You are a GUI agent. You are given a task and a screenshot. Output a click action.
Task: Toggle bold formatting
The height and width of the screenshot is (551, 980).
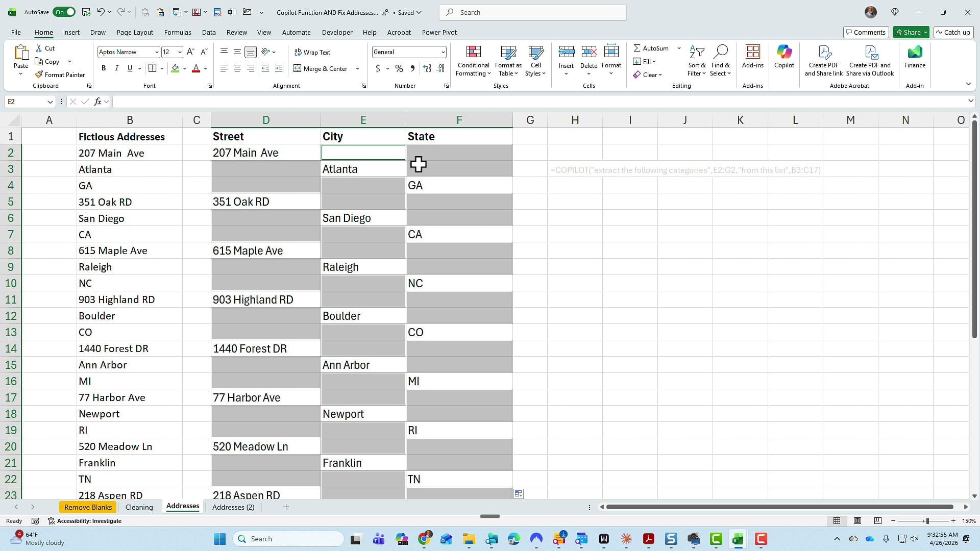103,68
